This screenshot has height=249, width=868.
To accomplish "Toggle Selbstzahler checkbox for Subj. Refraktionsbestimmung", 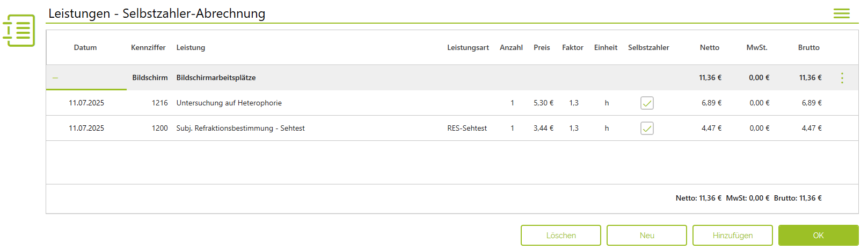I will [647, 129].
